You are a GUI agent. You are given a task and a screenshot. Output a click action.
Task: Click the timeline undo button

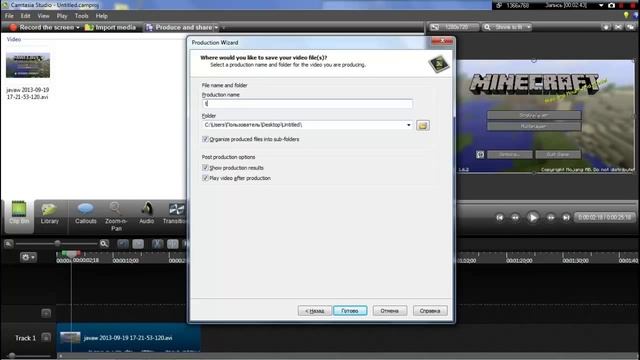122,244
